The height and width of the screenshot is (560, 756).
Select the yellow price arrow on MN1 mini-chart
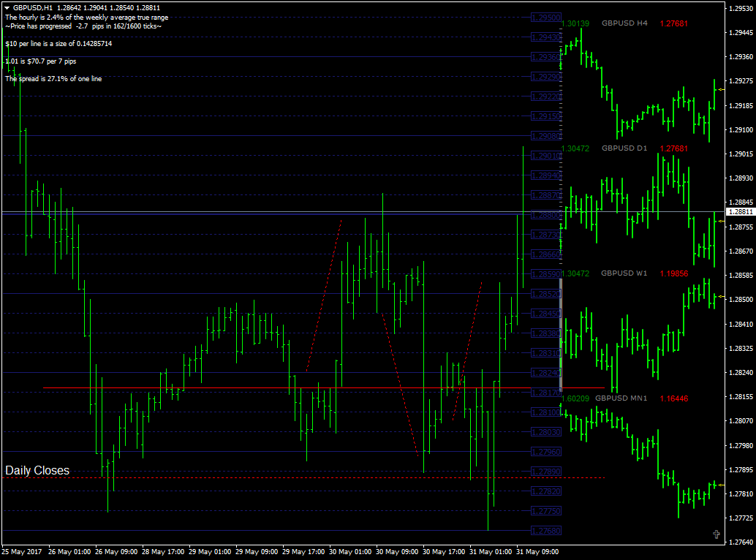(x=722, y=485)
